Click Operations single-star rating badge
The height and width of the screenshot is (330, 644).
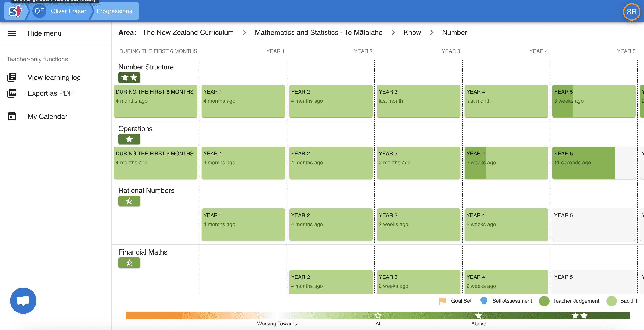coord(129,139)
